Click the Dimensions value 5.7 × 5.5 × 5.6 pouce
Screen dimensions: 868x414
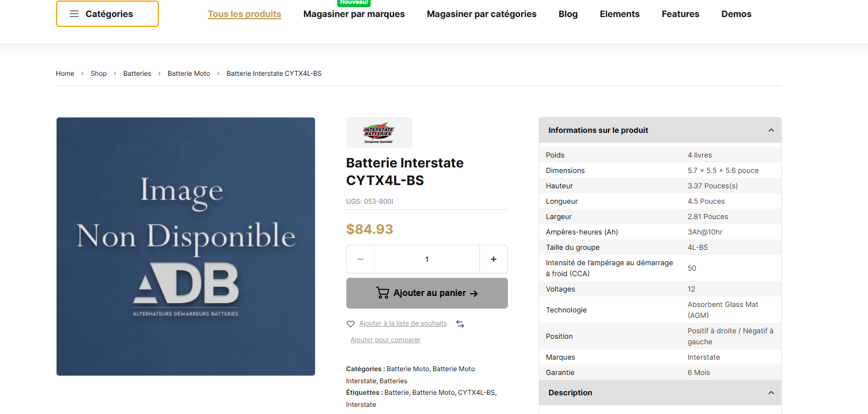723,171
